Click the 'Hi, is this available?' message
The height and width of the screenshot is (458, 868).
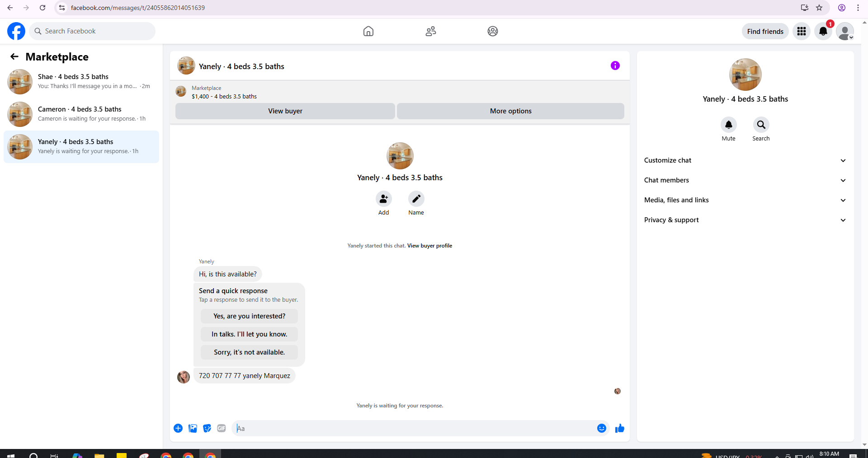(x=228, y=274)
